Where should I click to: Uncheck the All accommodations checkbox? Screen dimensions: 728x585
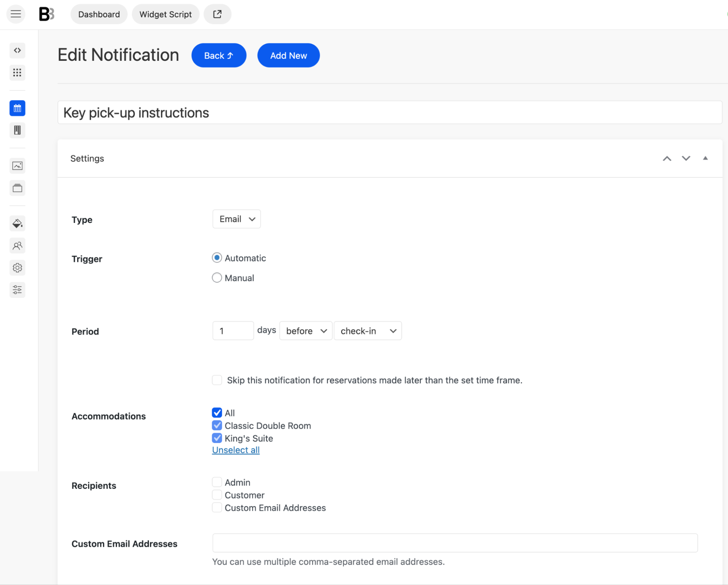[x=217, y=413]
